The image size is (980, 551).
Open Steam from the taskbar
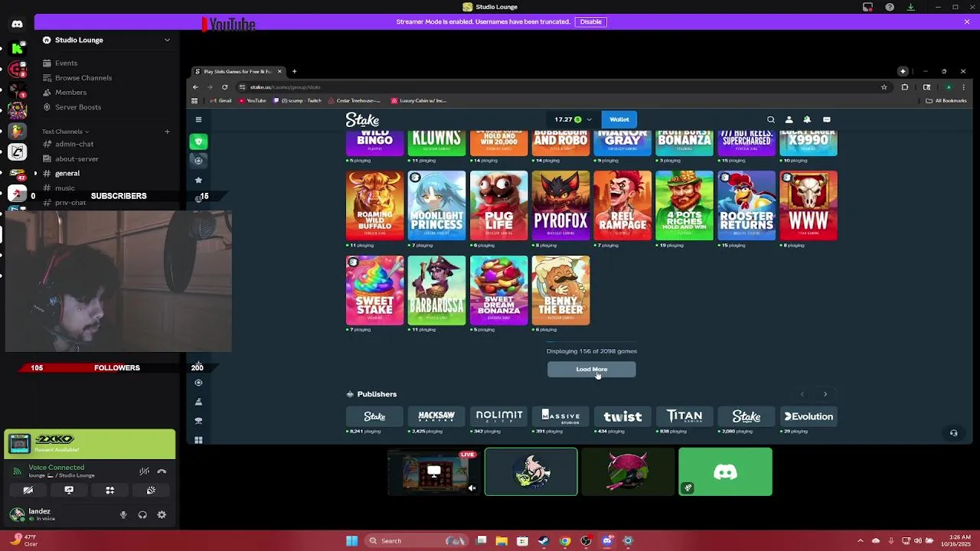[x=543, y=541]
